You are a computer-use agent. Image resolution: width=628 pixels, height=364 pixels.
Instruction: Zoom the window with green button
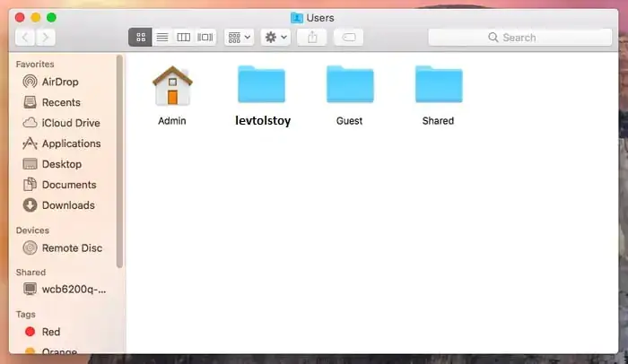click(x=51, y=18)
